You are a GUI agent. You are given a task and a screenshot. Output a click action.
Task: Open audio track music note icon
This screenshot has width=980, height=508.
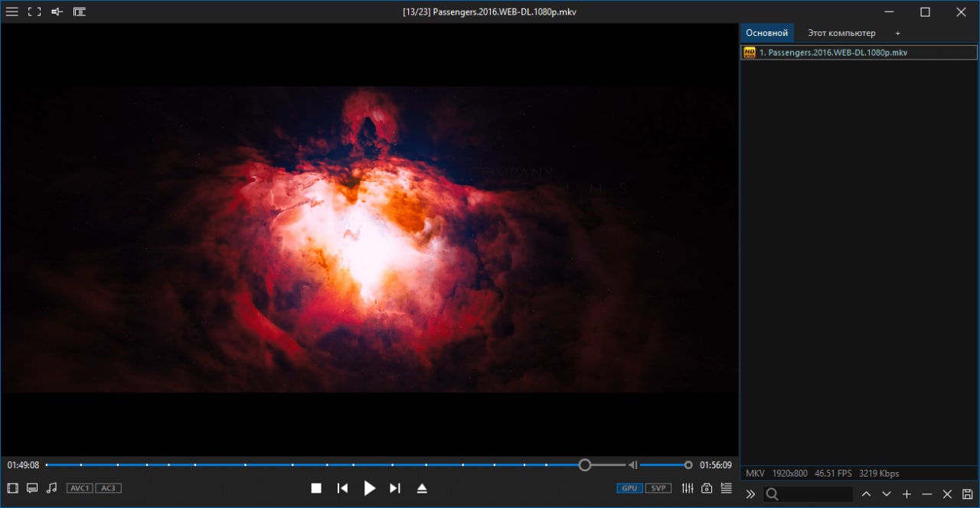pos(51,488)
